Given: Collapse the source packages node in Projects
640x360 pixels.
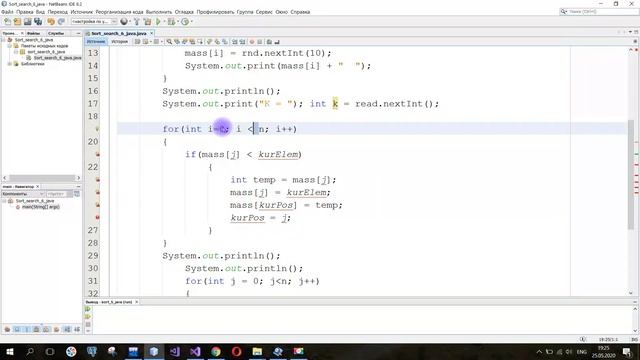Looking at the screenshot, I should (x=9, y=46).
